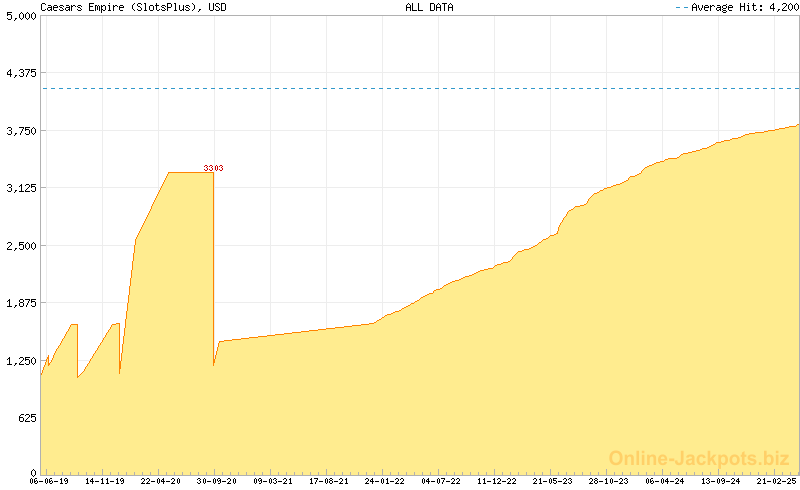
Task: Click the 4,375 y-axis value
Action: point(19,73)
